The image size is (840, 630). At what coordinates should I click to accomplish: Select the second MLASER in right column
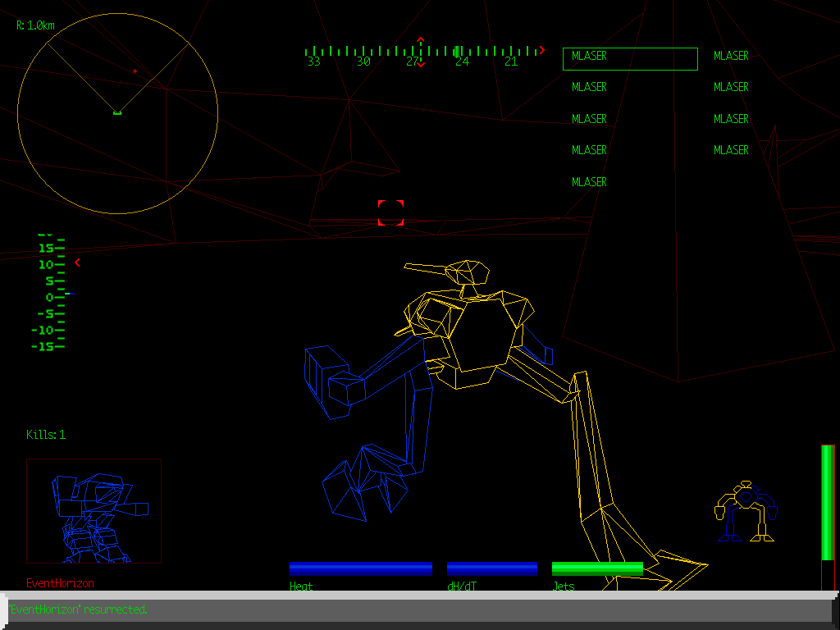(730, 87)
